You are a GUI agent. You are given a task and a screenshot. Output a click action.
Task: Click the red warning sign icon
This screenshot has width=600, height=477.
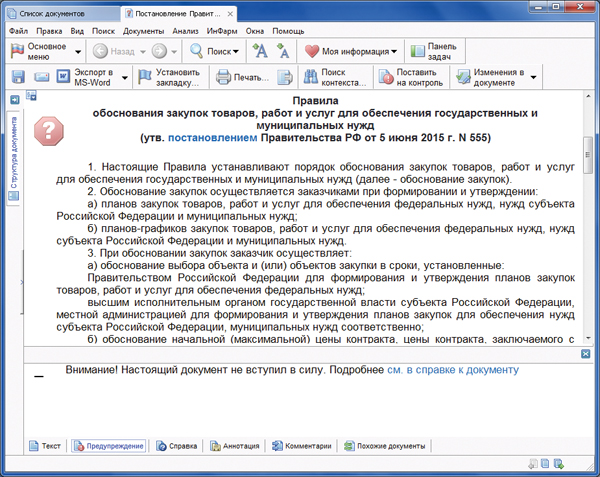[x=48, y=129]
